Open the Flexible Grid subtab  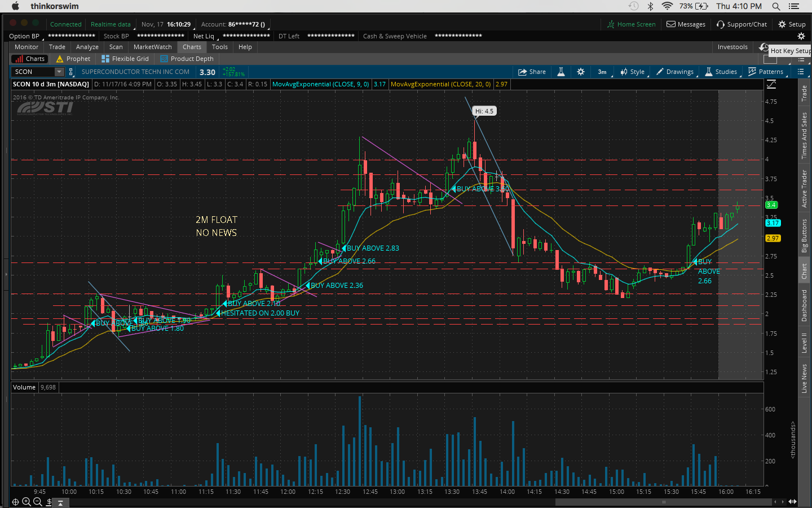click(125, 59)
